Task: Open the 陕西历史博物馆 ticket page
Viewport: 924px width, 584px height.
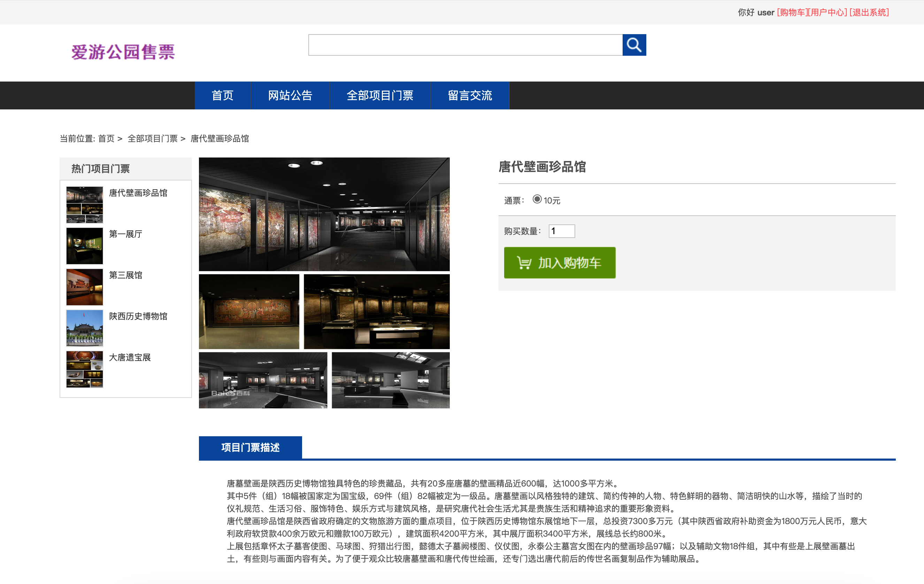Action: [138, 316]
